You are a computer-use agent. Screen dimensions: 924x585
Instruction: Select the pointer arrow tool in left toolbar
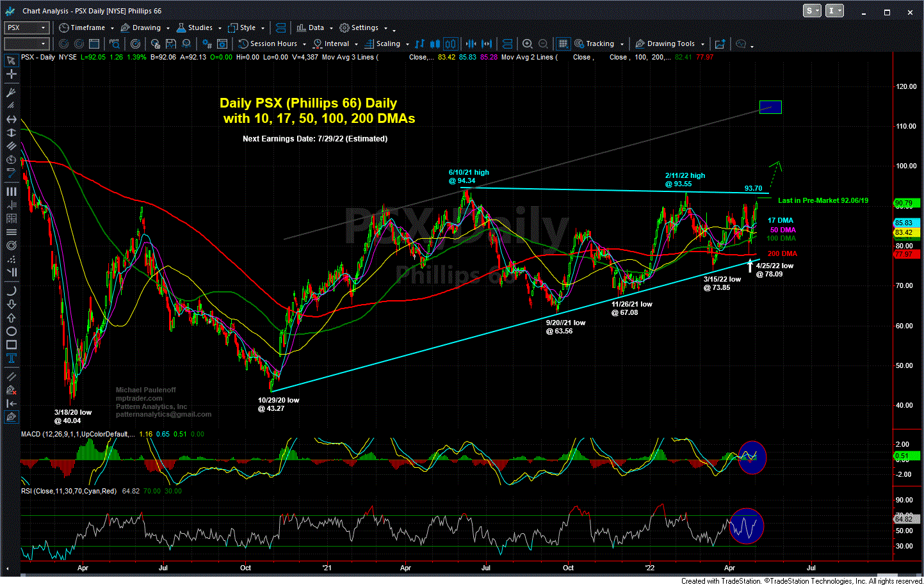[11, 60]
